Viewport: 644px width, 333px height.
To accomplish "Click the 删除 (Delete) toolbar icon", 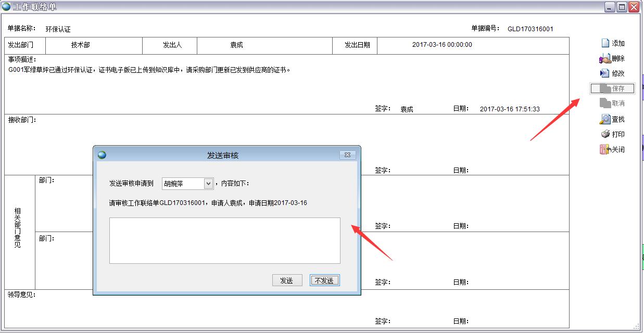I will (x=605, y=58).
